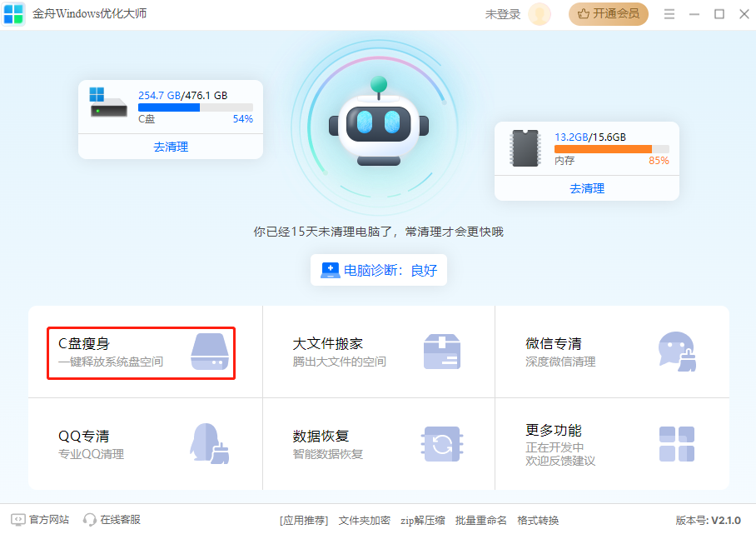The height and width of the screenshot is (534, 756).
Task: Click the C盘瘦身 disk icon
Action: 208,352
